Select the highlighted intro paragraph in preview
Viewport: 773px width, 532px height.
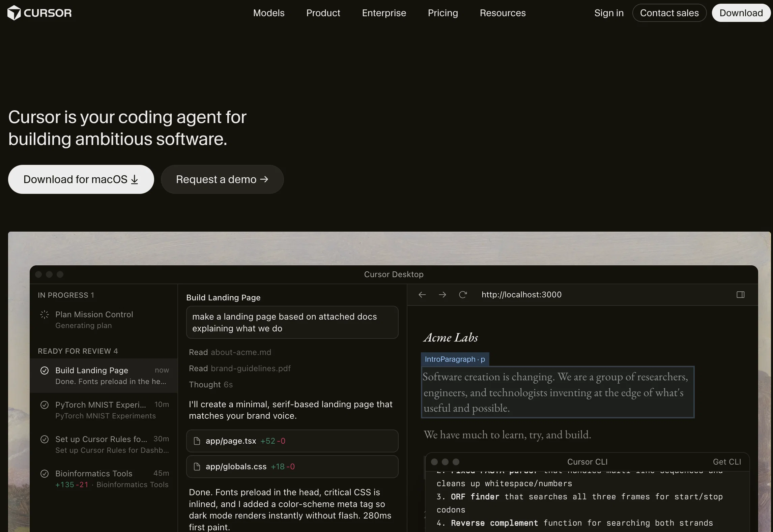(557, 392)
